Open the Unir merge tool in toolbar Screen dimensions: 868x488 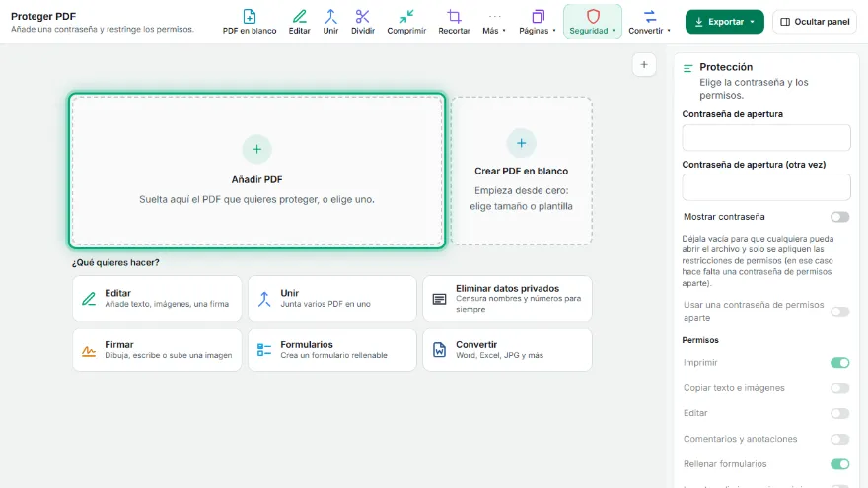click(330, 22)
